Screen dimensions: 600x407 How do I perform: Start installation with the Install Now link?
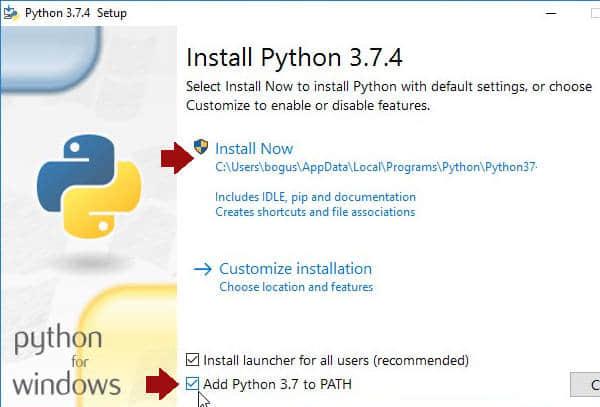point(254,148)
